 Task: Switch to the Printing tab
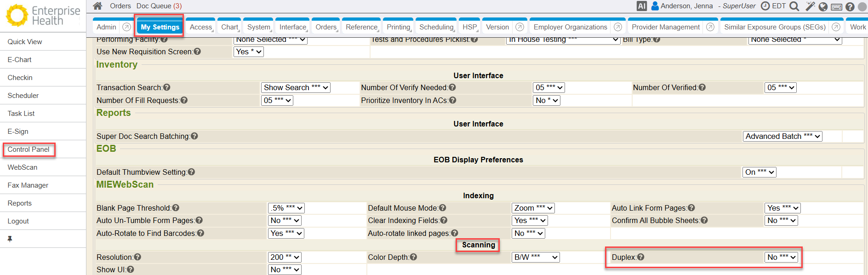(x=398, y=27)
